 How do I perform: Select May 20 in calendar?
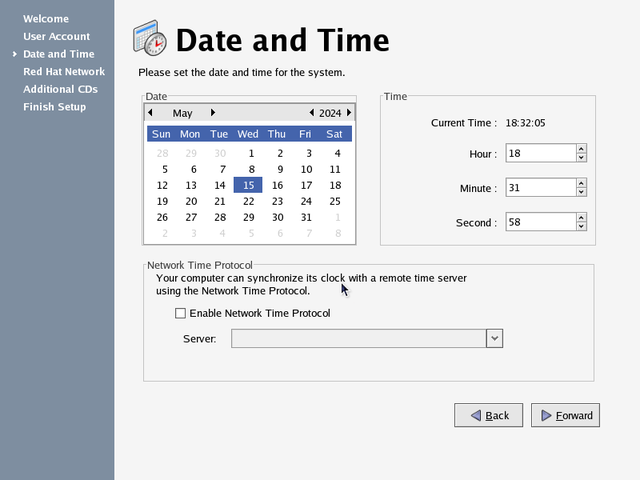tap(191, 201)
